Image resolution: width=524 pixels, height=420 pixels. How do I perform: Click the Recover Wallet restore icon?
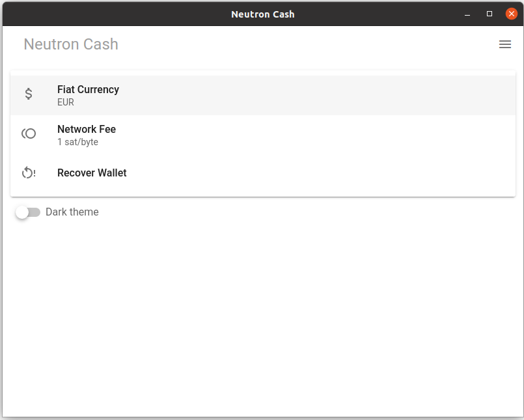point(29,173)
